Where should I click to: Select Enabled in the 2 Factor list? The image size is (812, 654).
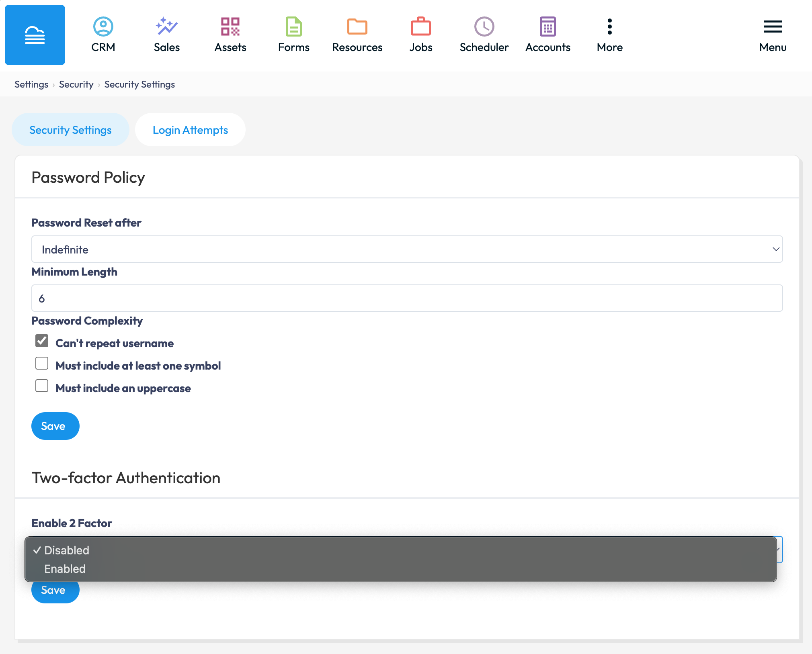65,569
